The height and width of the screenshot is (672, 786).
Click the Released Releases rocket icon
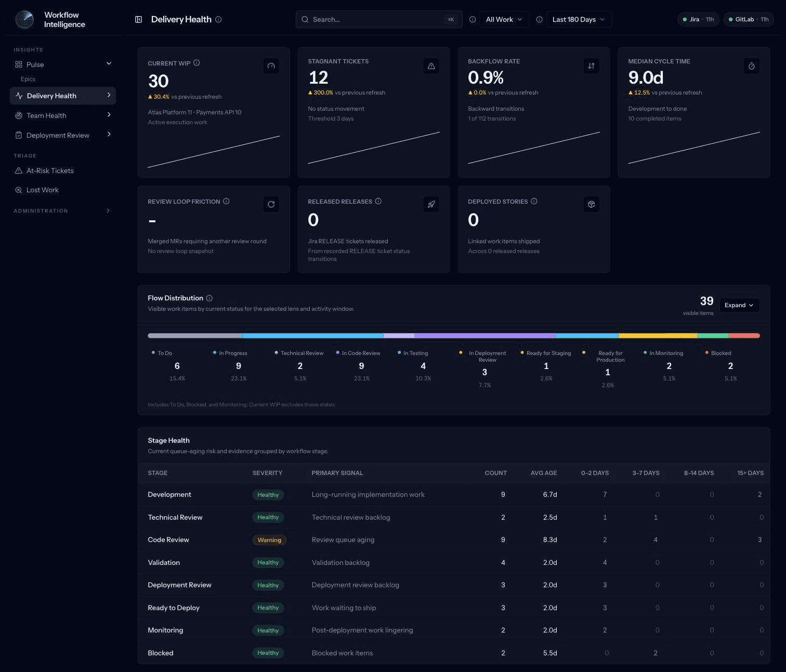pos(431,204)
